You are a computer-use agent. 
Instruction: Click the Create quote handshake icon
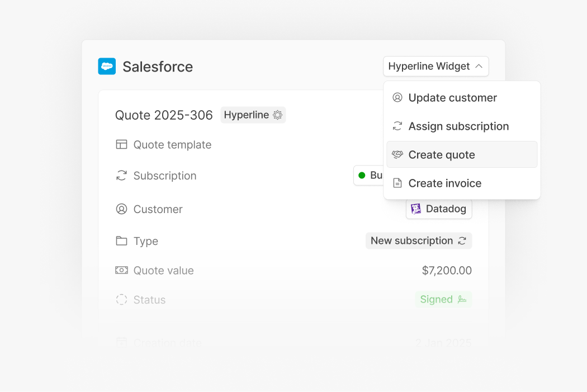tap(397, 155)
